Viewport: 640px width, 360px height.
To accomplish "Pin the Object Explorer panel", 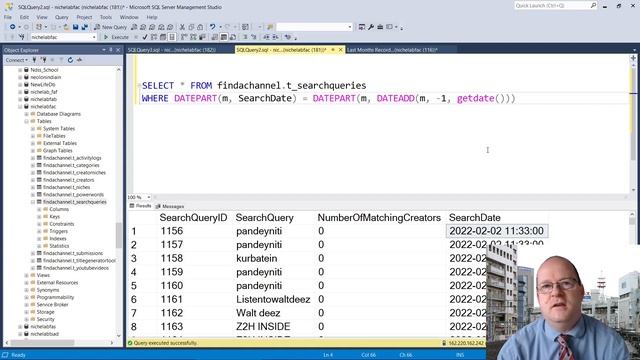I will pyautogui.click(x=111, y=50).
